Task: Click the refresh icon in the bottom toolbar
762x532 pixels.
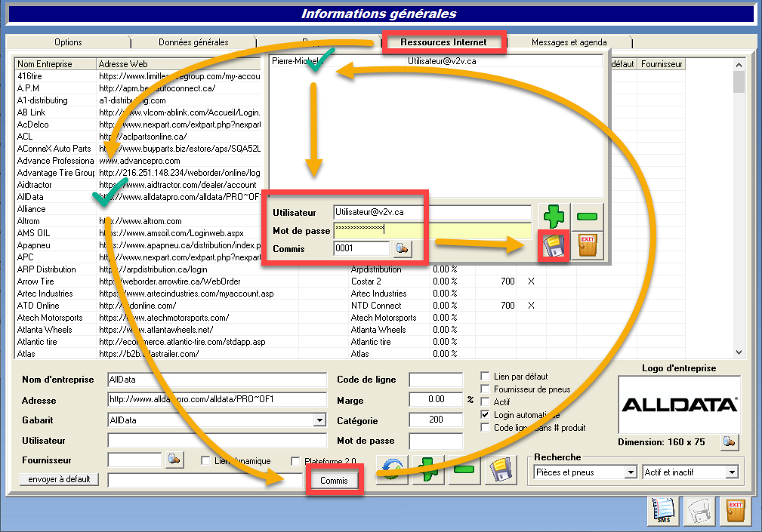Action: coord(392,470)
